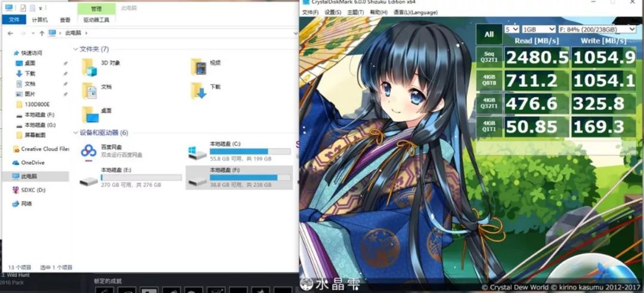
Task: Select the 4KiB Q8T8 write value 1054.1
Action: [604, 81]
